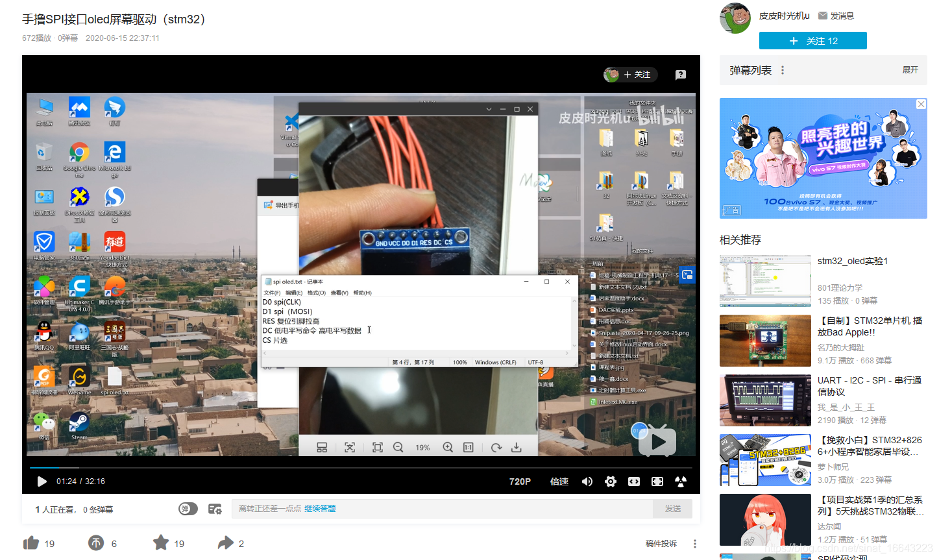
Task: Click 腾讯QQ desktop icon
Action: [44, 335]
